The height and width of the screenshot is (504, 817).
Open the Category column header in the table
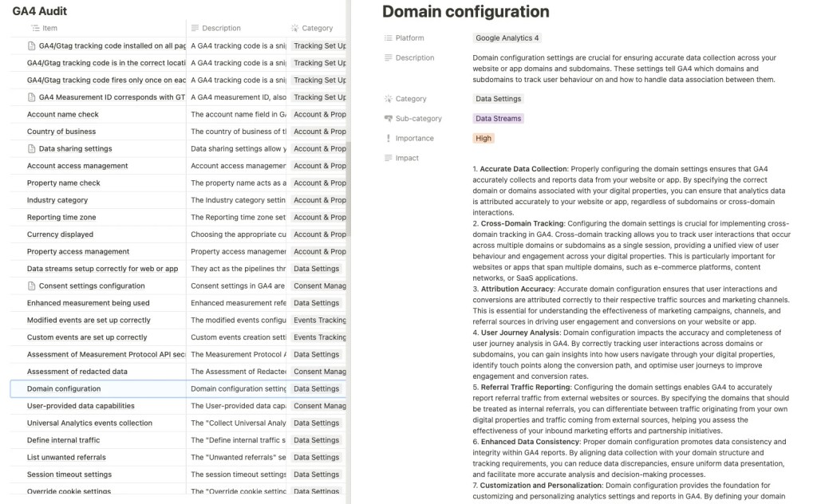(x=317, y=28)
